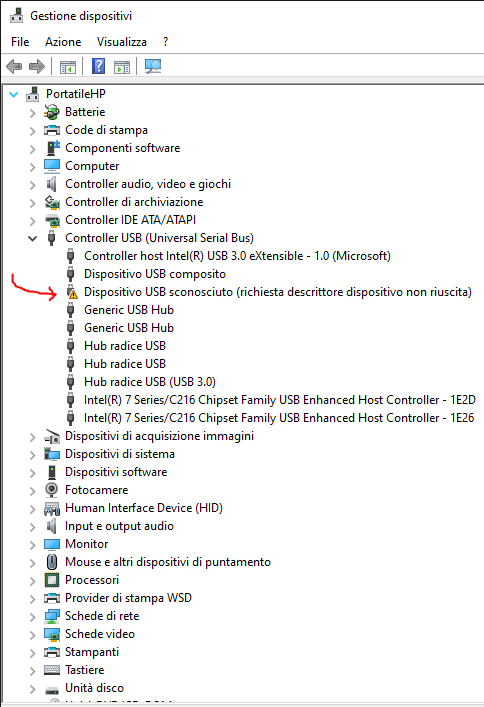The image size is (484, 707).
Task: Click the action pane toolbar icon
Action: click(x=122, y=67)
